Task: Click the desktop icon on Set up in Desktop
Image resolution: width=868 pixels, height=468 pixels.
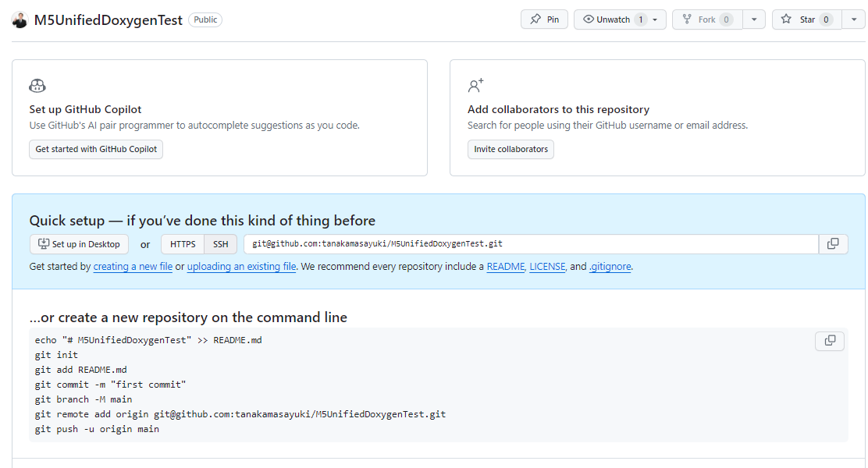Action: click(42, 243)
